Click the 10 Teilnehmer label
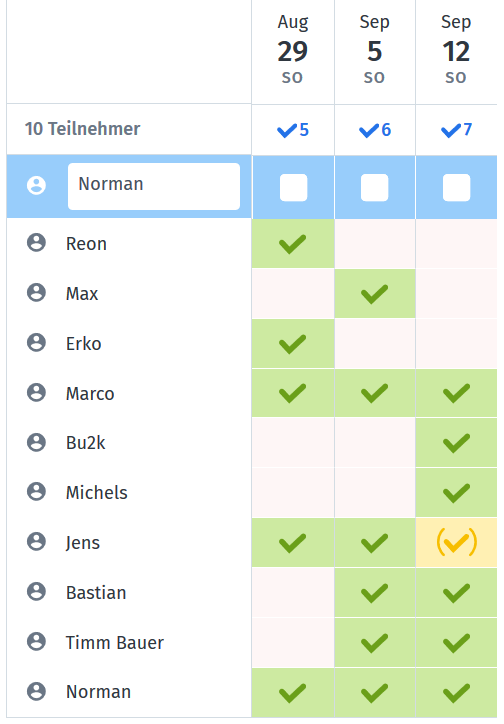504x724 pixels. tap(82, 129)
